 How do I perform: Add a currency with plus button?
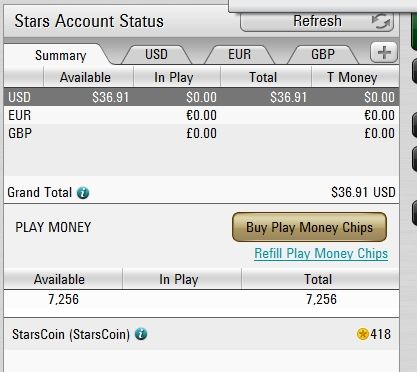click(x=384, y=53)
